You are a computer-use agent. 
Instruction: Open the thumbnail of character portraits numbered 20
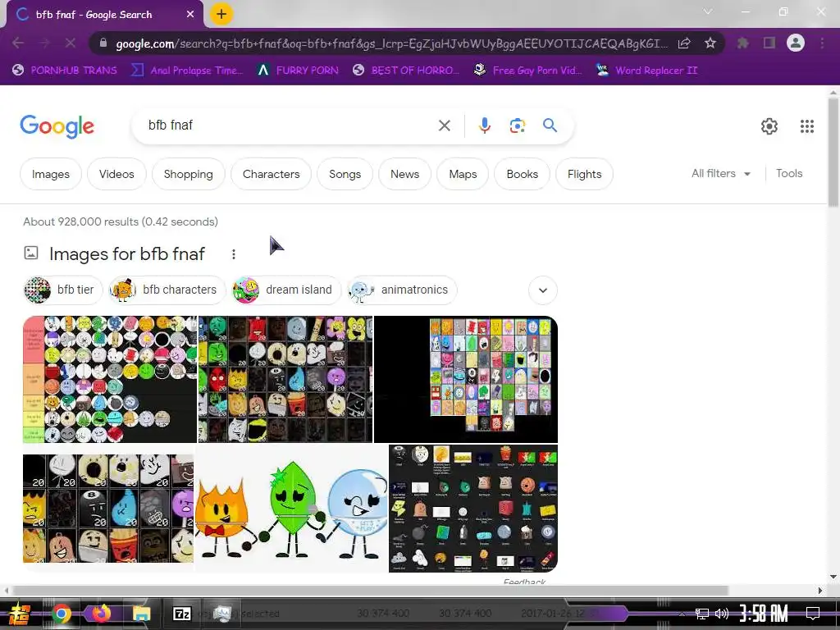pos(108,509)
